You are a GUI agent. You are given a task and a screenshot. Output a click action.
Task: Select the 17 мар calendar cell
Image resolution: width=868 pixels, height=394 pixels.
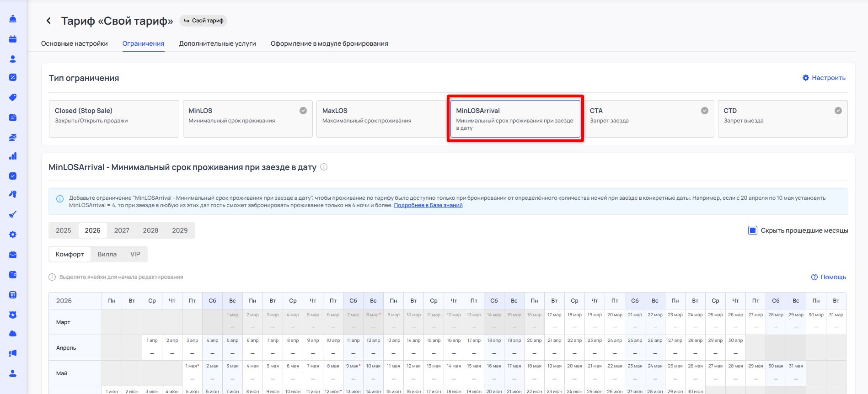point(554,322)
